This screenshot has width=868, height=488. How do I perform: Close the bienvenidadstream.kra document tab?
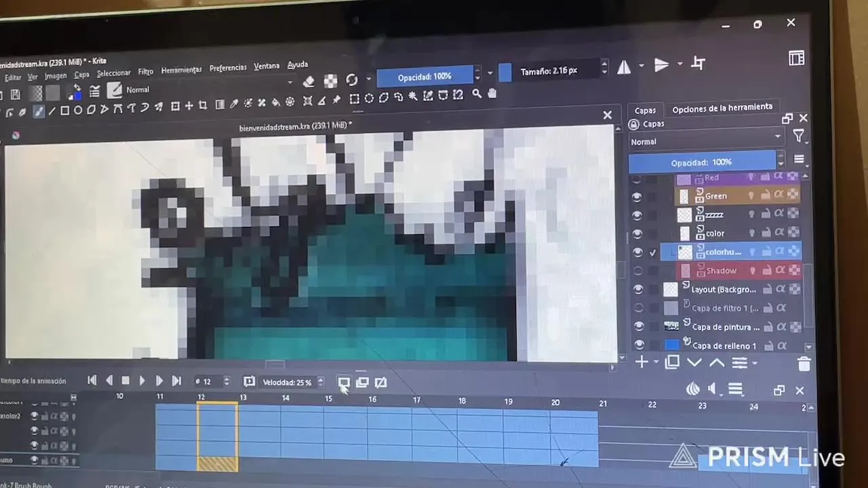[x=608, y=115]
